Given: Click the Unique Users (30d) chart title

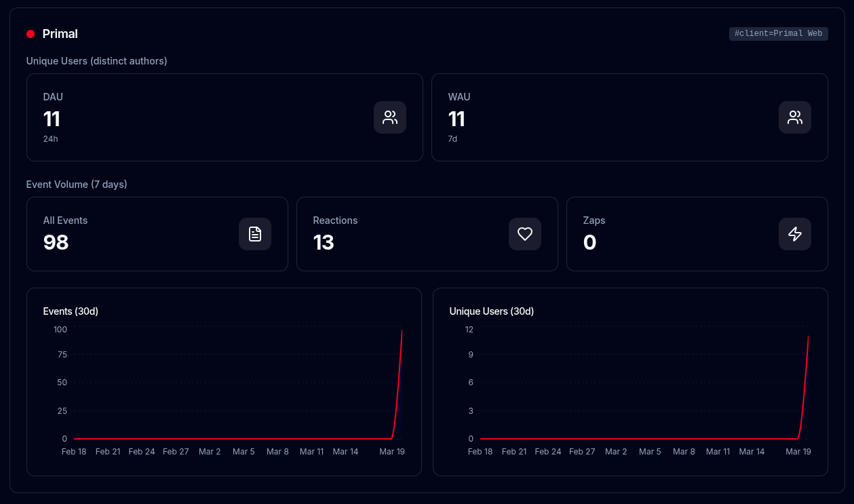Looking at the screenshot, I should [x=491, y=311].
